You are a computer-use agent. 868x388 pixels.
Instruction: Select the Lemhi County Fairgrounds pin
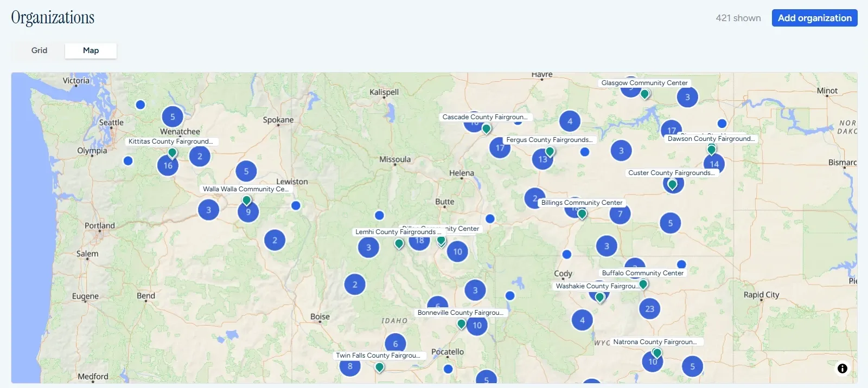(x=399, y=244)
